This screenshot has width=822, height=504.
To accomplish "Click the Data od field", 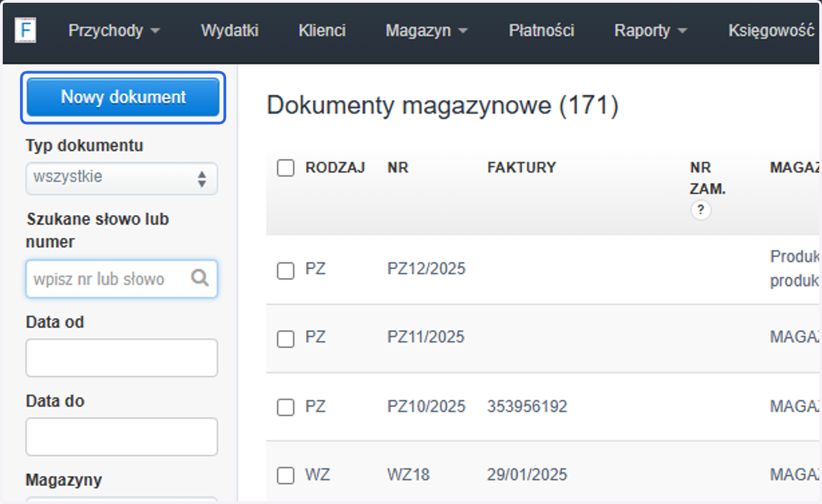I will [122, 357].
